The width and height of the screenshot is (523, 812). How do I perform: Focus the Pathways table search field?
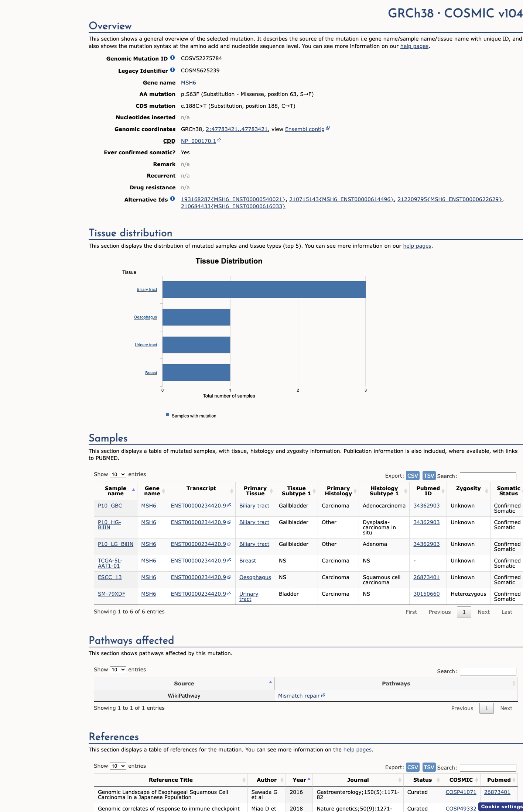pos(488,671)
